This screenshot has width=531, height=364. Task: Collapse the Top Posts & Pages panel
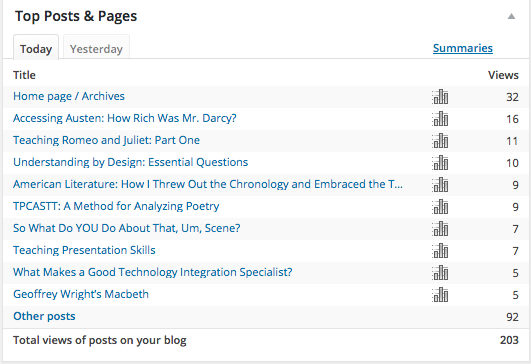click(511, 16)
